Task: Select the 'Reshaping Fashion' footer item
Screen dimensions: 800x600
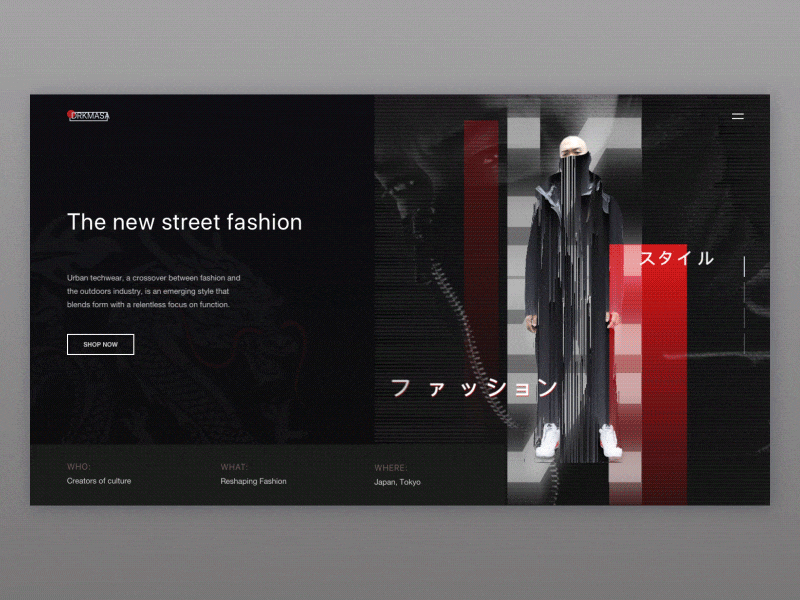Action: click(x=253, y=481)
